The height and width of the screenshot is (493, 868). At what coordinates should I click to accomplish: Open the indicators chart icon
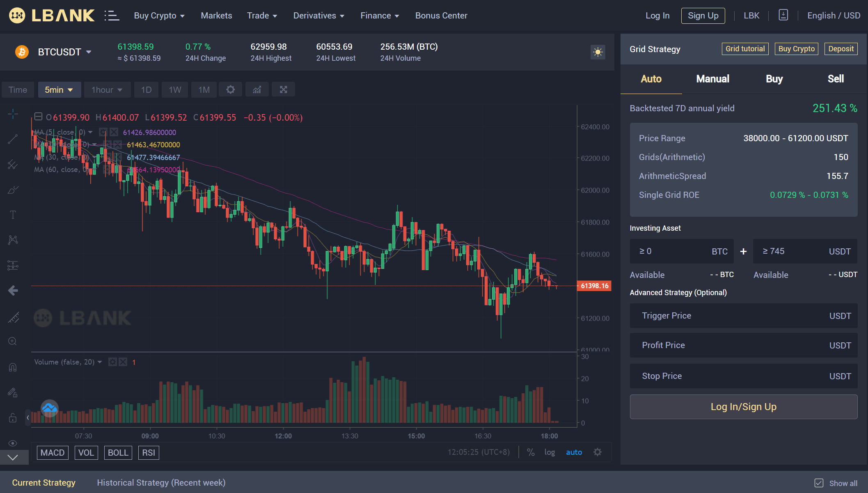click(x=257, y=89)
